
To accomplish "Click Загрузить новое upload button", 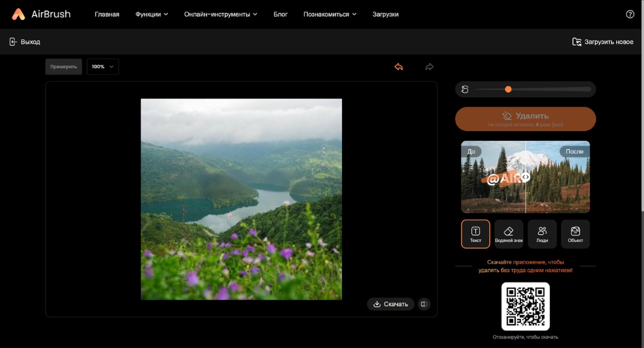I will coord(603,42).
